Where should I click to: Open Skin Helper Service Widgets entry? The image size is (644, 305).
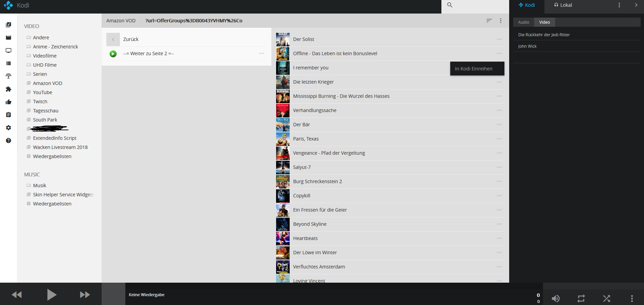coord(63,195)
